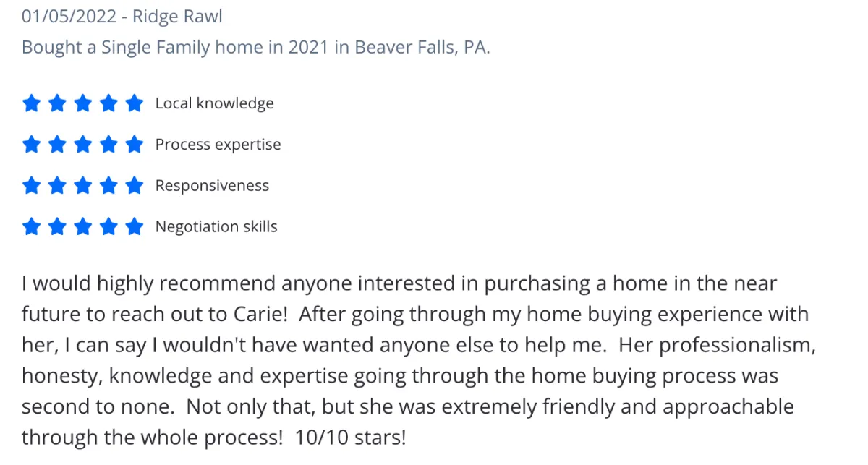Click third star of Local knowledge rating
Image resolution: width=868 pixels, height=465 pixels.
click(x=83, y=103)
